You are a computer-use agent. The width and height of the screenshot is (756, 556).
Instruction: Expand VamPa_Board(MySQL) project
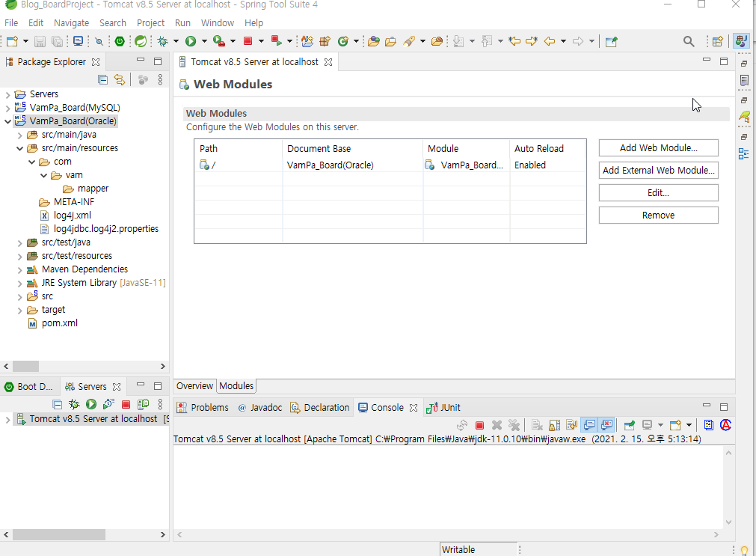pos(7,108)
